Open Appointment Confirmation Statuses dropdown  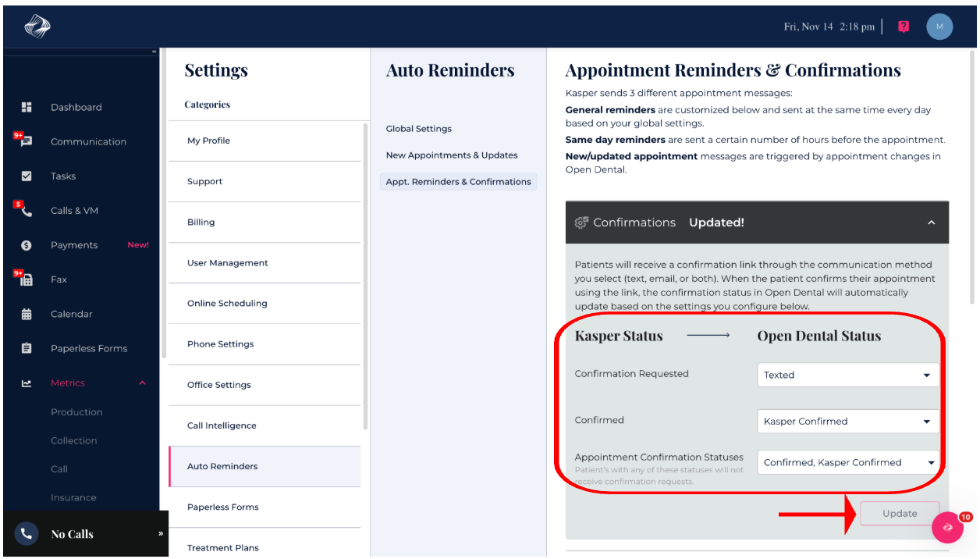847,462
